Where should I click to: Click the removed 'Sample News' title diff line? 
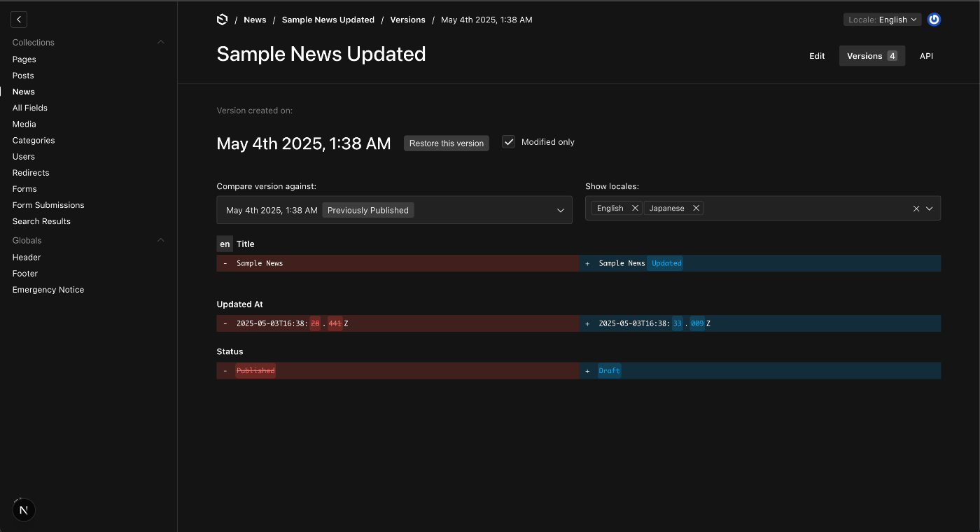[x=398, y=263]
